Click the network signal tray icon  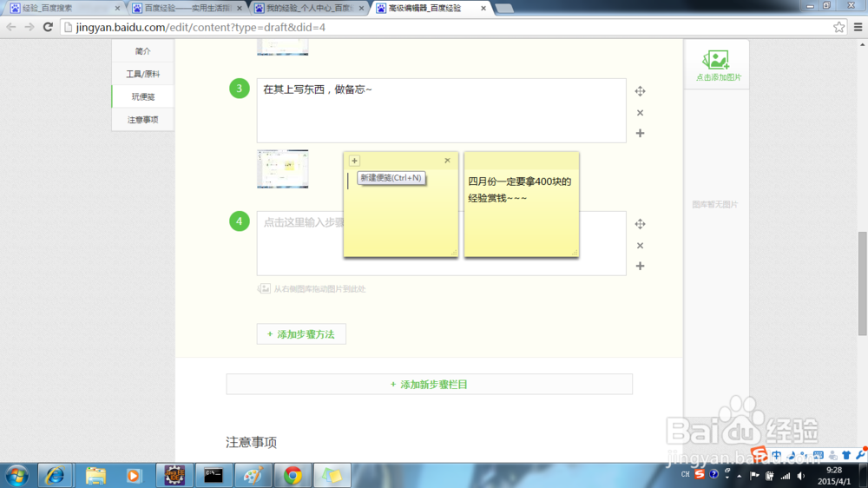click(786, 476)
